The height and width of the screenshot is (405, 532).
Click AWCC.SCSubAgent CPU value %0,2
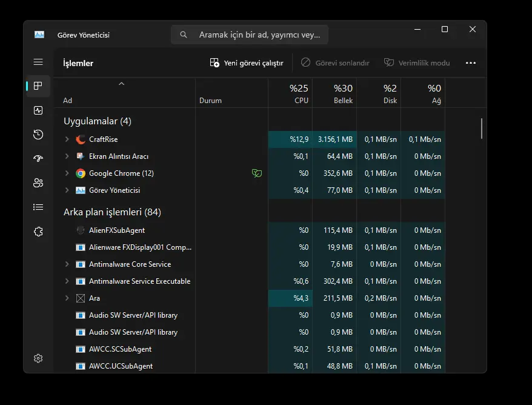[x=301, y=349]
